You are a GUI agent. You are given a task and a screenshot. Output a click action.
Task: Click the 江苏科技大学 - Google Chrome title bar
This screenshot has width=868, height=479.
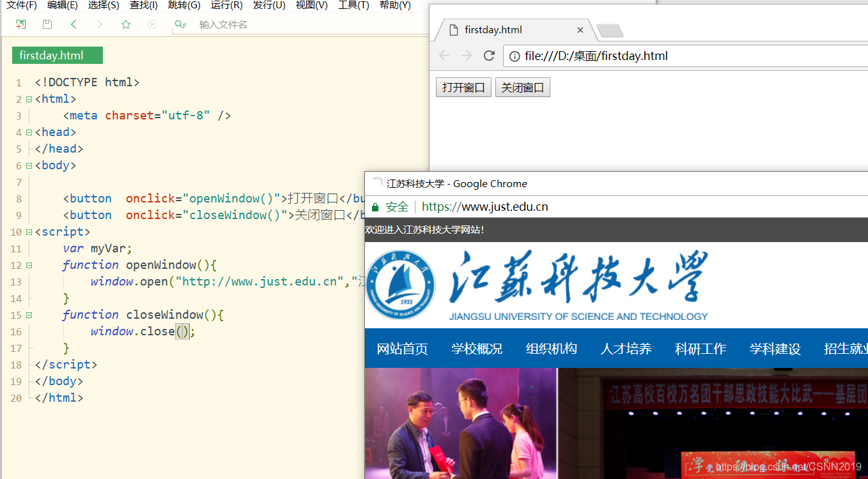pos(616,183)
